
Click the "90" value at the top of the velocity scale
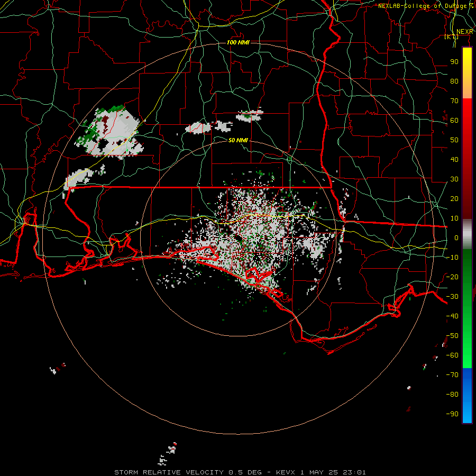point(454,62)
